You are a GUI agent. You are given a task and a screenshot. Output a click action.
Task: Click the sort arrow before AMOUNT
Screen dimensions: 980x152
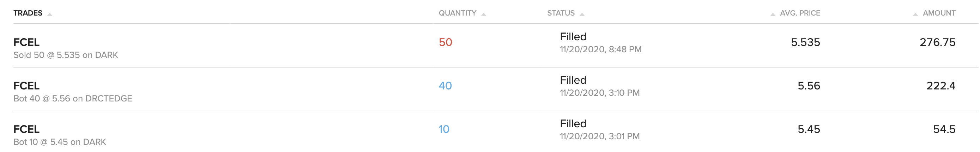(x=915, y=14)
